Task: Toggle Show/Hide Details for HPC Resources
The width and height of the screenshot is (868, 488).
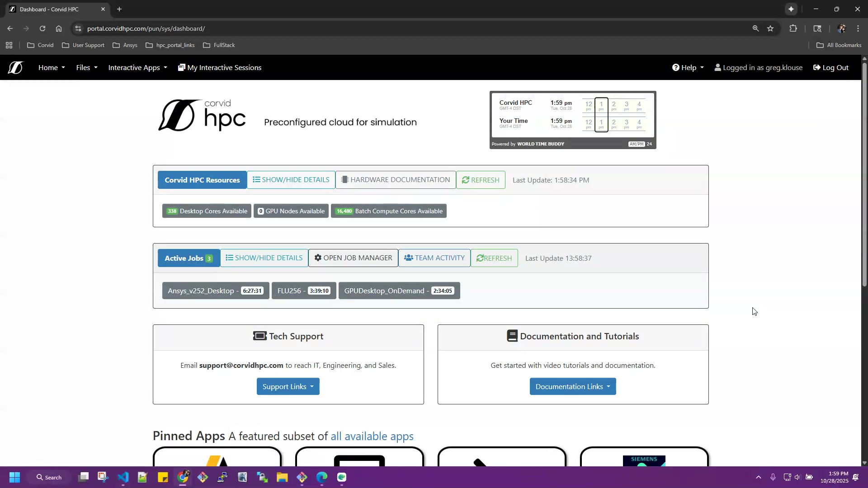Action: tap(291, 180)
